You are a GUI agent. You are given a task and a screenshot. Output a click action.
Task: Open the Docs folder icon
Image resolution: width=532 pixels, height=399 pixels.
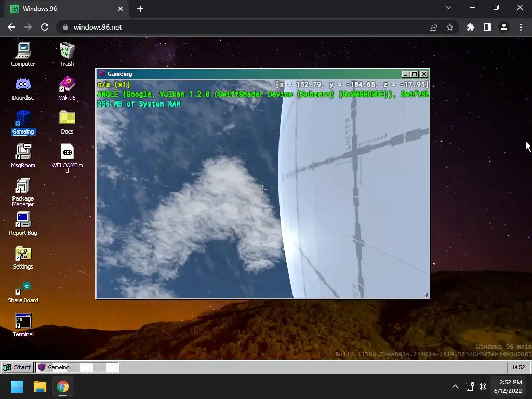coord(67,123)
